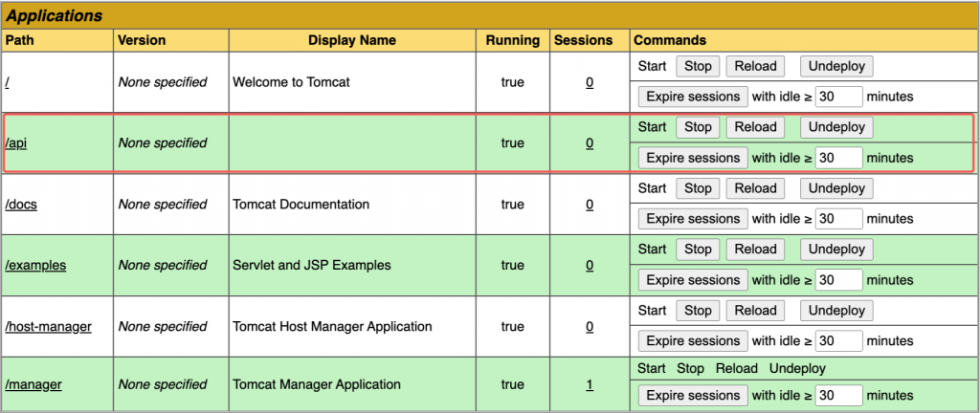The height and width of the screenshot is (413, 980).
Task: Click idle minutes field for Welcome to Tomcat
Action: pyautogui.click(x=838, y=97)
